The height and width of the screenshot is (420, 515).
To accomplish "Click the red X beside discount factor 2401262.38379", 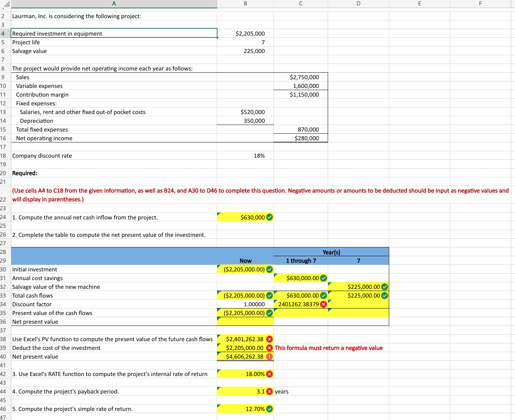I will point(323,304).
